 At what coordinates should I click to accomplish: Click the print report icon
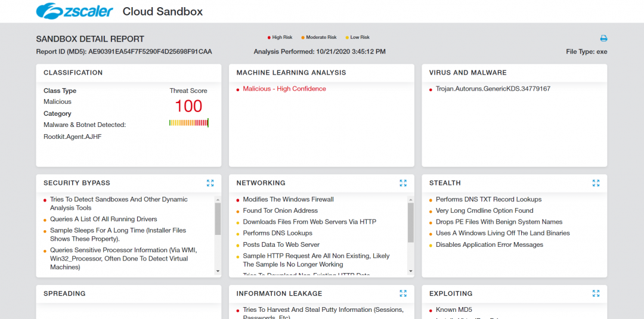[x=603, y=38]
